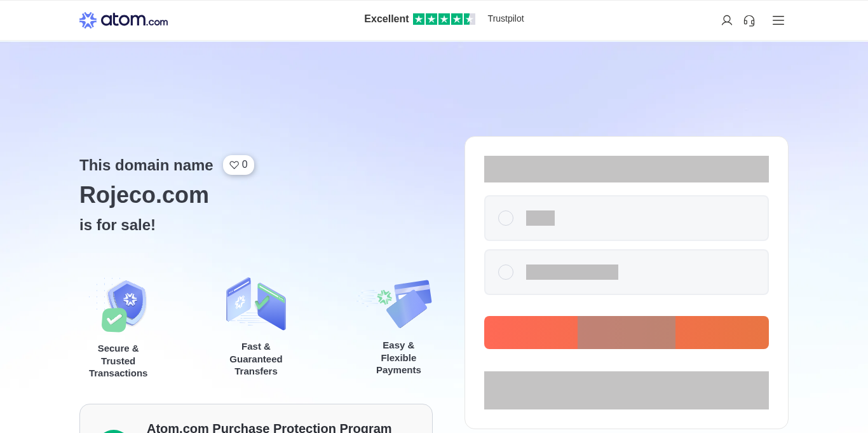Click the headset support icon
The image size is (868, 433).
(749, 20)
